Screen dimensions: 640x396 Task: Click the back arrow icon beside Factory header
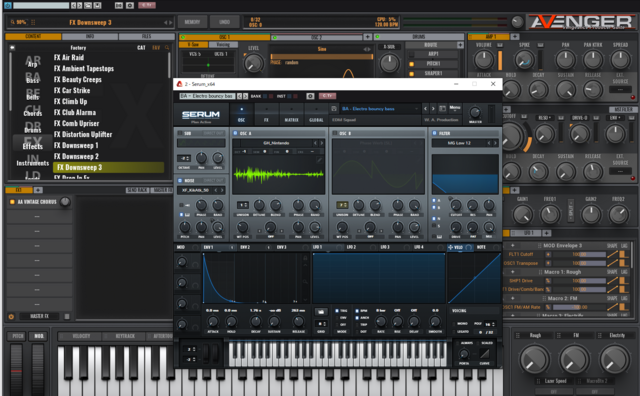coord(12,48)
